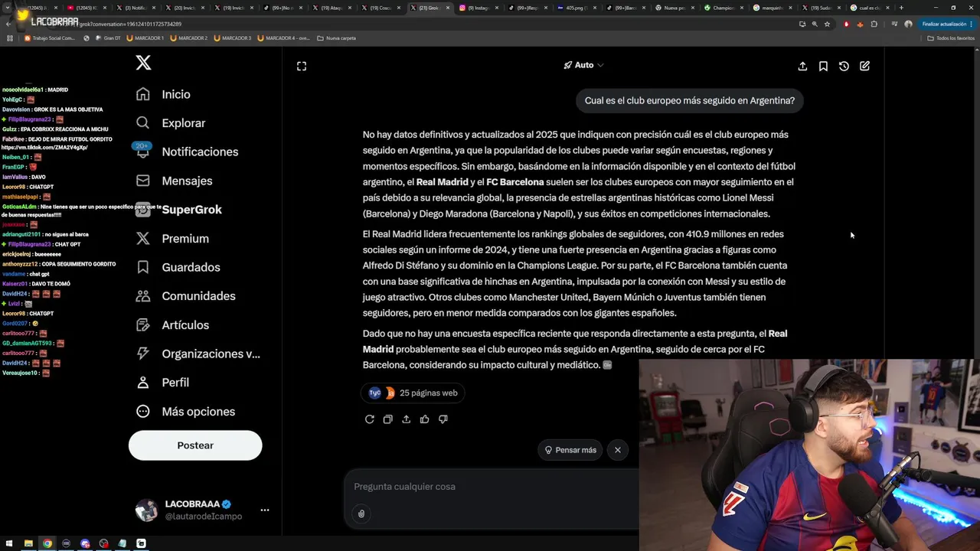This screenshot has width=980, height=551.
Task: Bookmark this Grok conversation
Action: [x=823, y=67]
